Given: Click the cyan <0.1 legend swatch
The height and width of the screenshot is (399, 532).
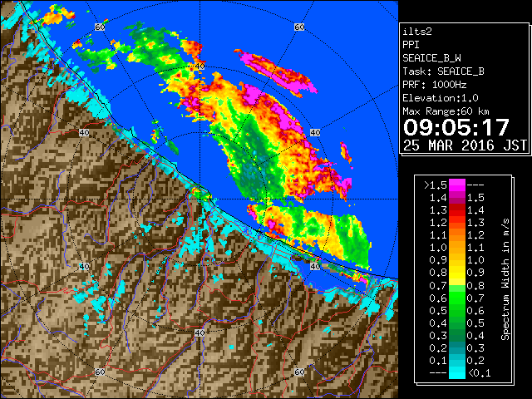Looking at the screenshot, I should (456, 373).
